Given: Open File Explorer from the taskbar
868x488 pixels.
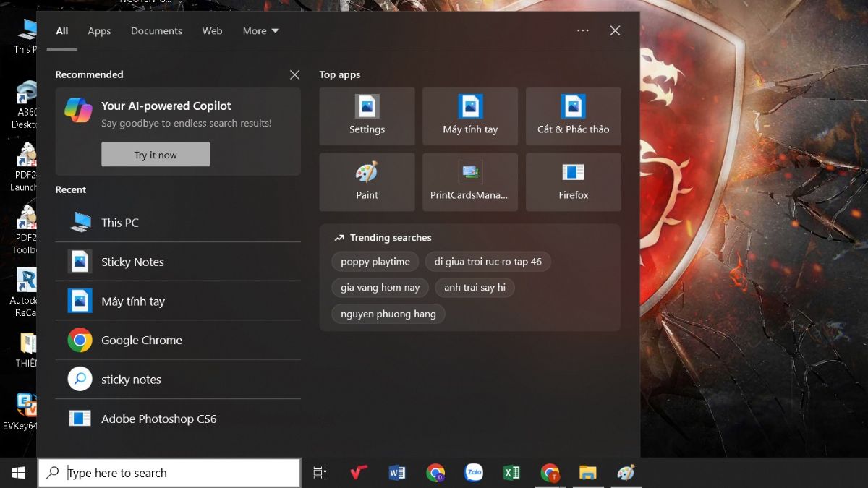Looking at the screenshot, I should point(588,473).
